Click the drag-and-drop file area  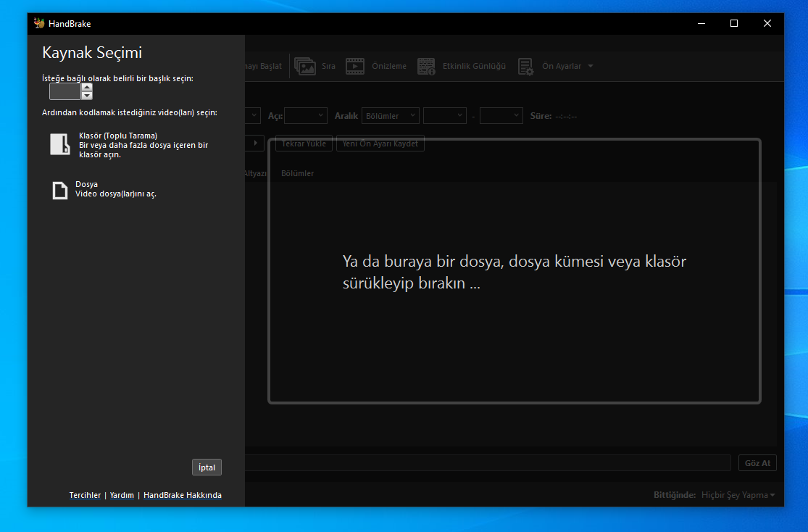[515, 271]
